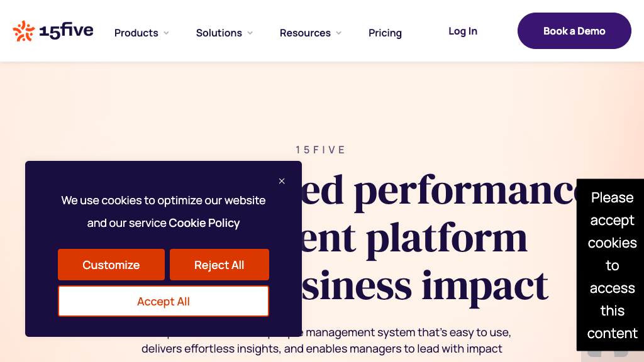Open the Solutions menu

(x=219, y=33)
